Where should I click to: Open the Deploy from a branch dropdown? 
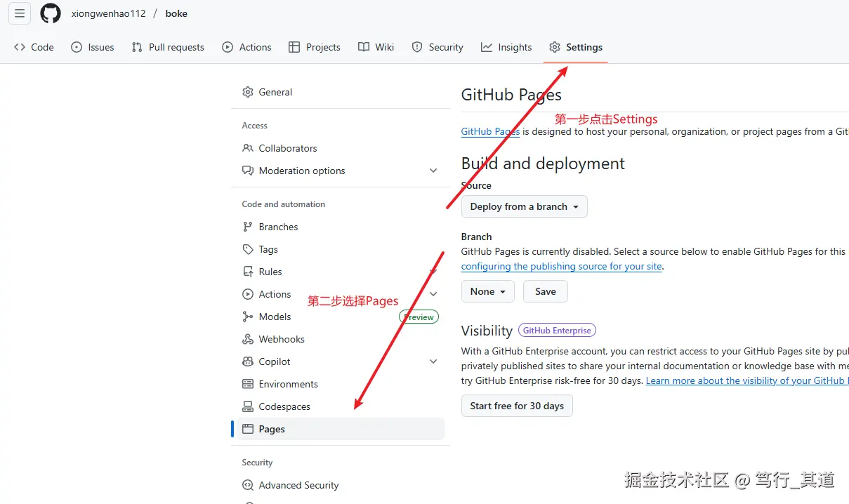pyautogui.click(x=524, y=206)
